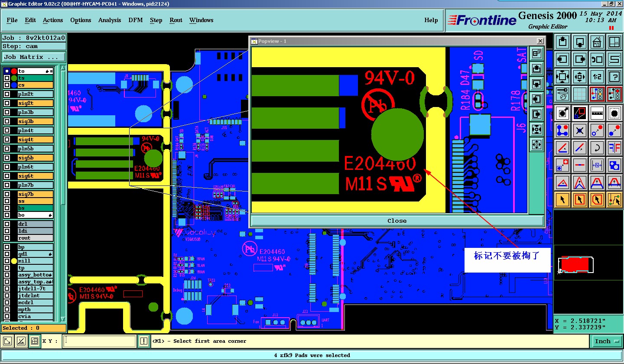Open the Help menu
This screenshot has width=624, height=364.
(x=431, y=20)
